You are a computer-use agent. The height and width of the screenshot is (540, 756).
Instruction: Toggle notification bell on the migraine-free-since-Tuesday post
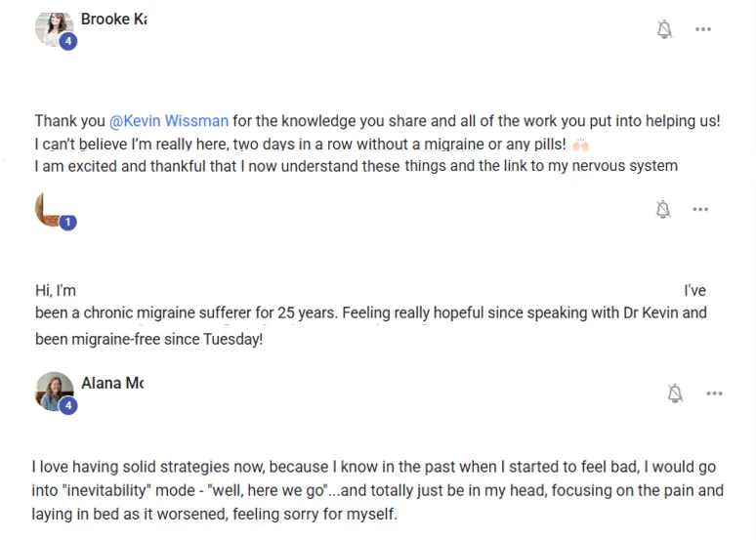click(x=663, y=209)
